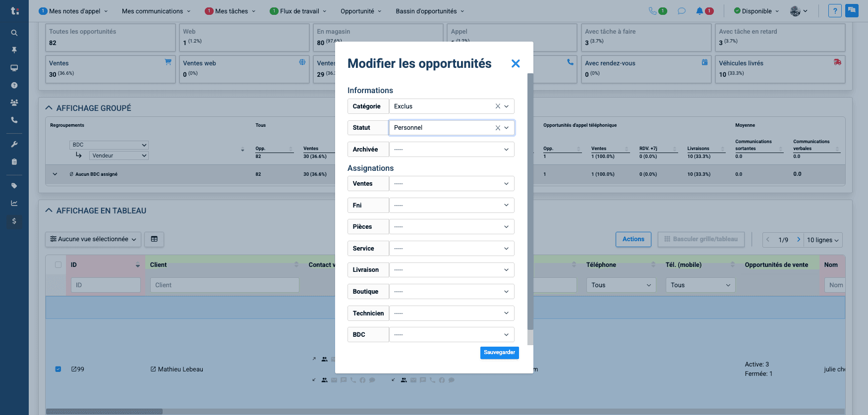Open the users group icon in sidebar
This screenshot has width=868, height=415.
coord(14,103)
